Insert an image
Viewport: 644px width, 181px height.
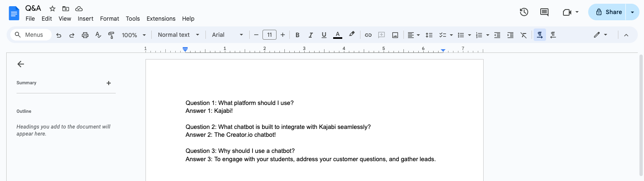click(x=395, y=35)
